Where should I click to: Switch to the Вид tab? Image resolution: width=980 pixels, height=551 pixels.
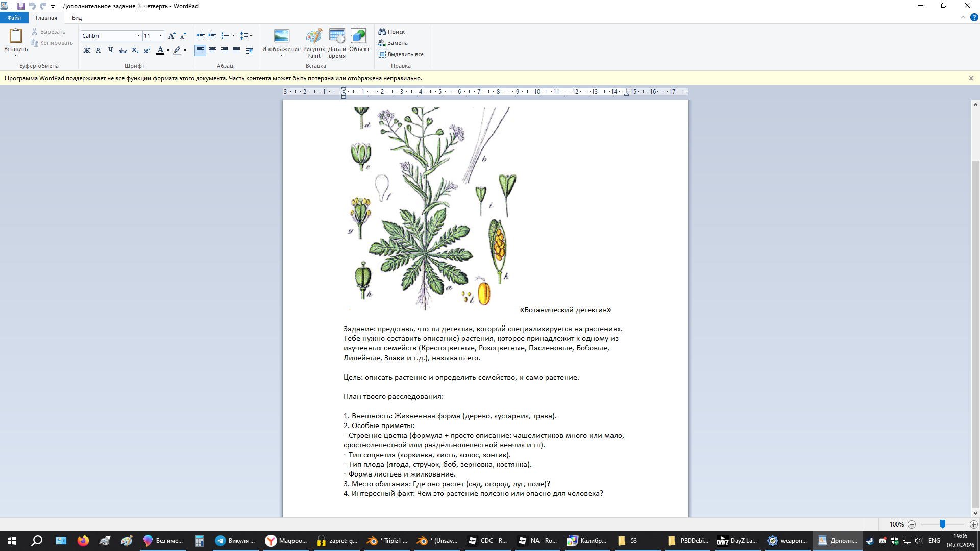(77, 18)
